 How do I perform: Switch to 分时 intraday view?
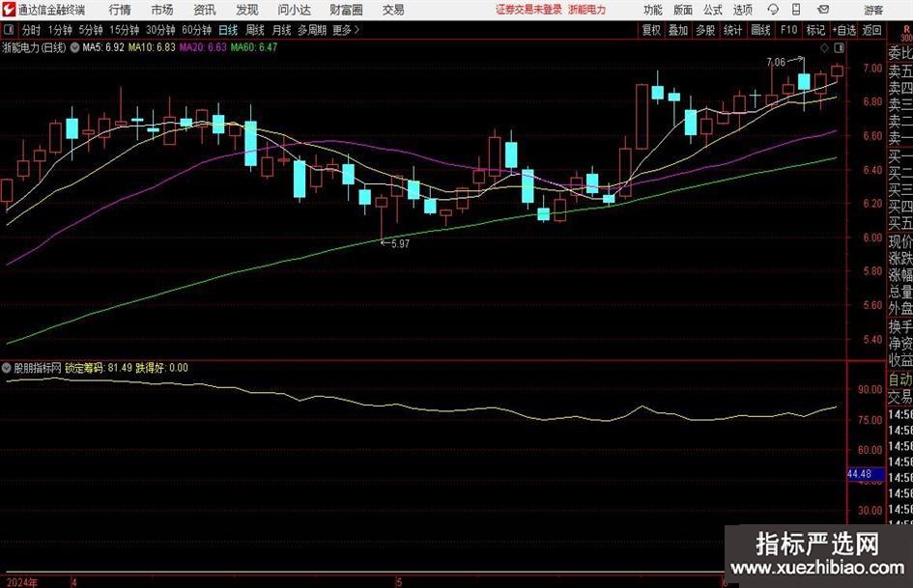(x=32, y=30)
